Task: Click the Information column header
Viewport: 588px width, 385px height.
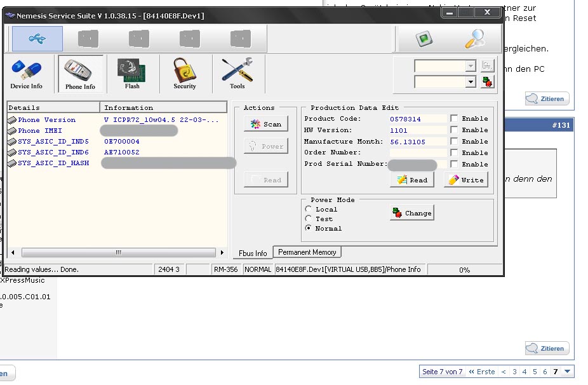Action: tap(163, 108)
